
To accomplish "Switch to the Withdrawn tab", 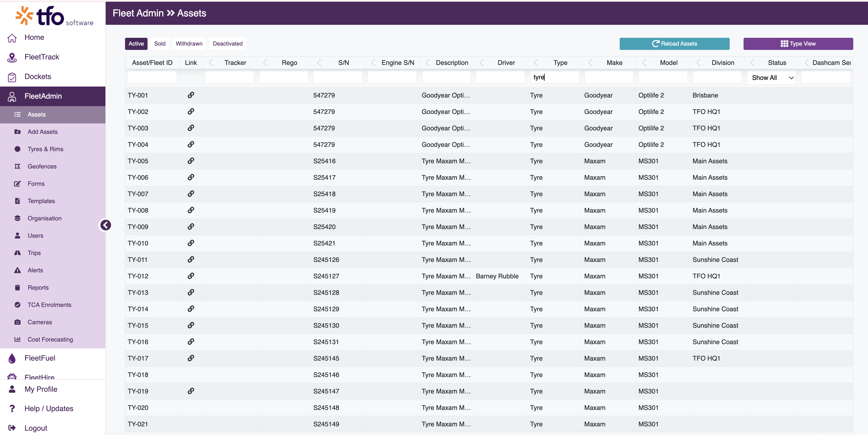I will 189,44.
